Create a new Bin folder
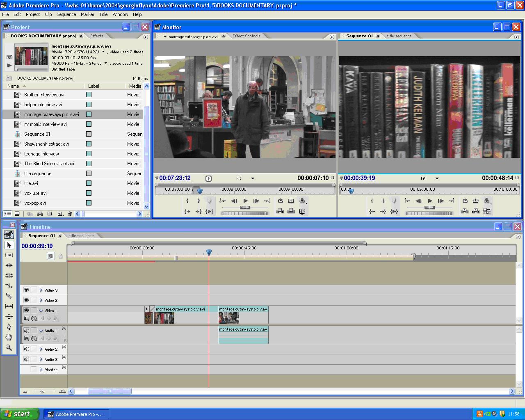 50,214
